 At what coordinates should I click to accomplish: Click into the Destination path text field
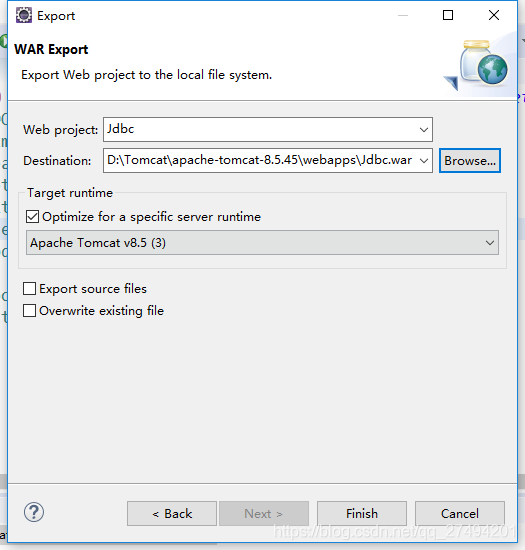(x=260, y=161)
